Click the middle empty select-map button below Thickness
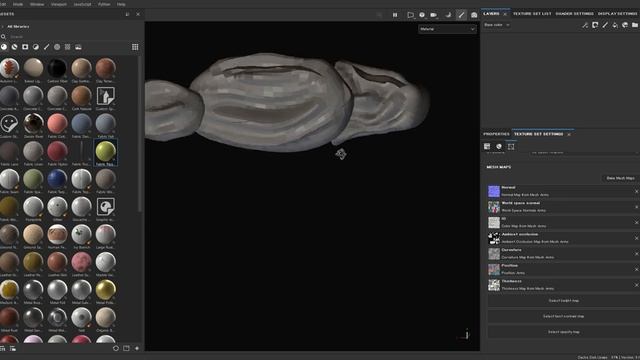Screen dimensions: 640x360 pos(564,316)
